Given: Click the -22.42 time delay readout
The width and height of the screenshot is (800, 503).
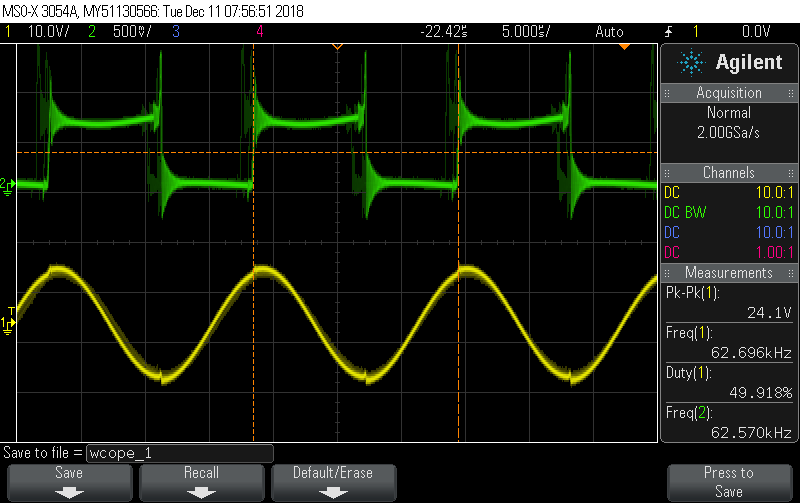Looking at the screenshot, I should tap(443, 32).
